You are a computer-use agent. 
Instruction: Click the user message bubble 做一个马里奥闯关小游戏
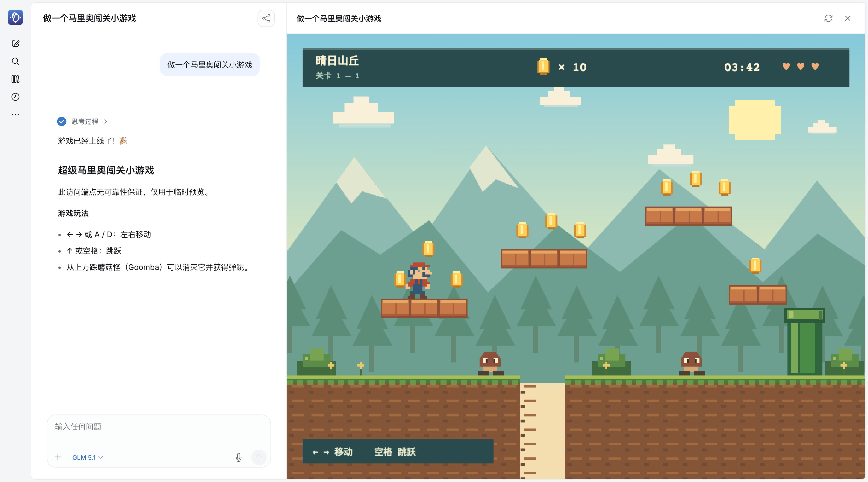pyautogui.click(x=210, y=65)
